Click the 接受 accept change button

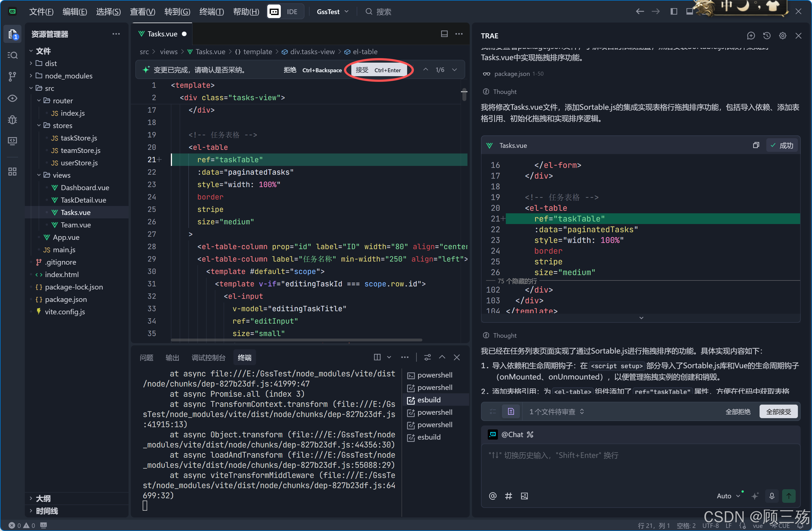click(x=378, y=70)
